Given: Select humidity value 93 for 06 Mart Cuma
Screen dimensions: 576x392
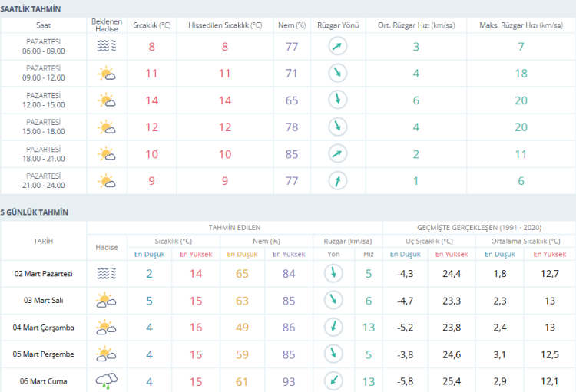Looking at the screenshot, I should 288,380.
